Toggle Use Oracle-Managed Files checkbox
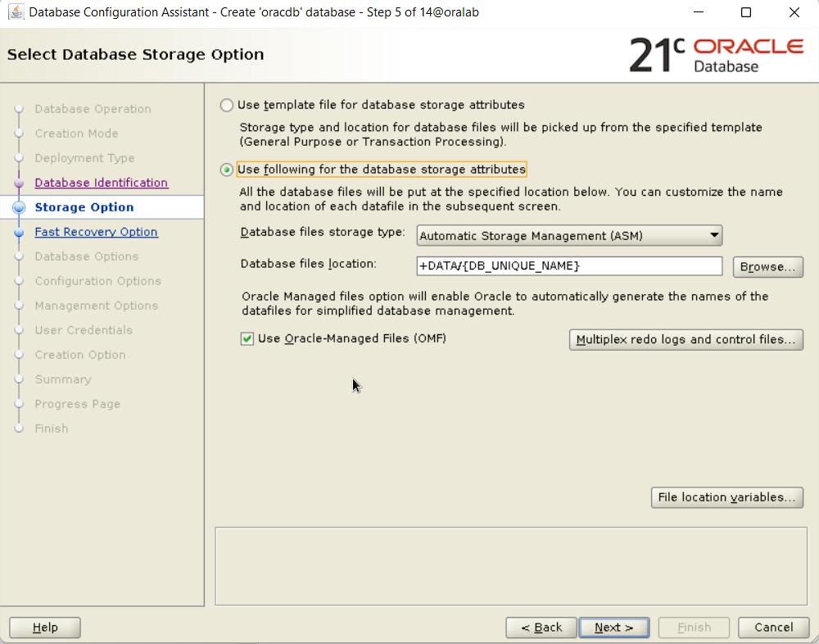This screenshot has width=819, height=644. 247,338
